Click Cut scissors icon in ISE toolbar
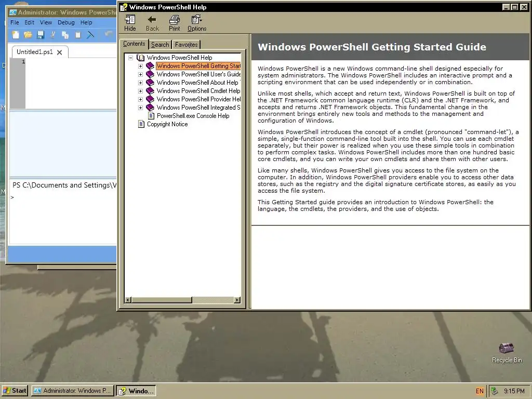 pos(53,35)
